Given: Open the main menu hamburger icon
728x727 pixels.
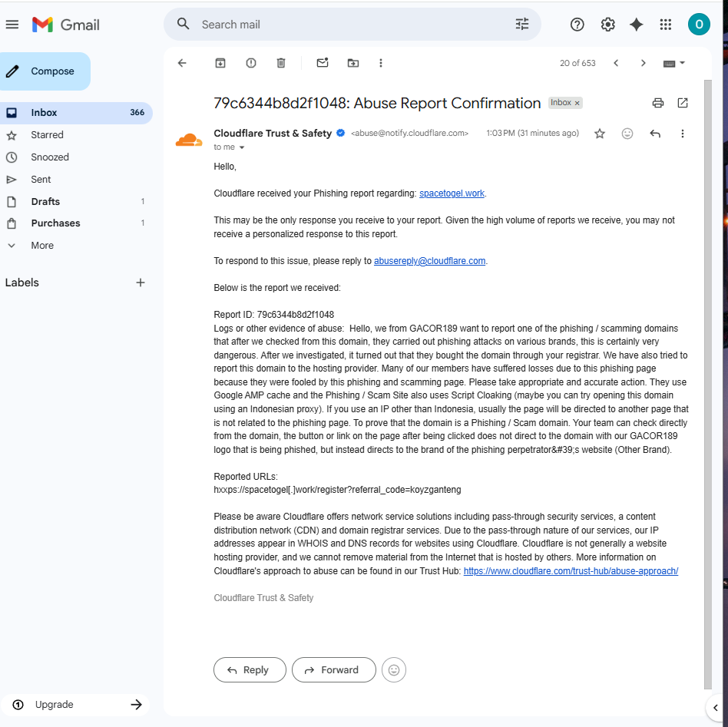Looking at the screenshot, I should click(x=12, y=25).
